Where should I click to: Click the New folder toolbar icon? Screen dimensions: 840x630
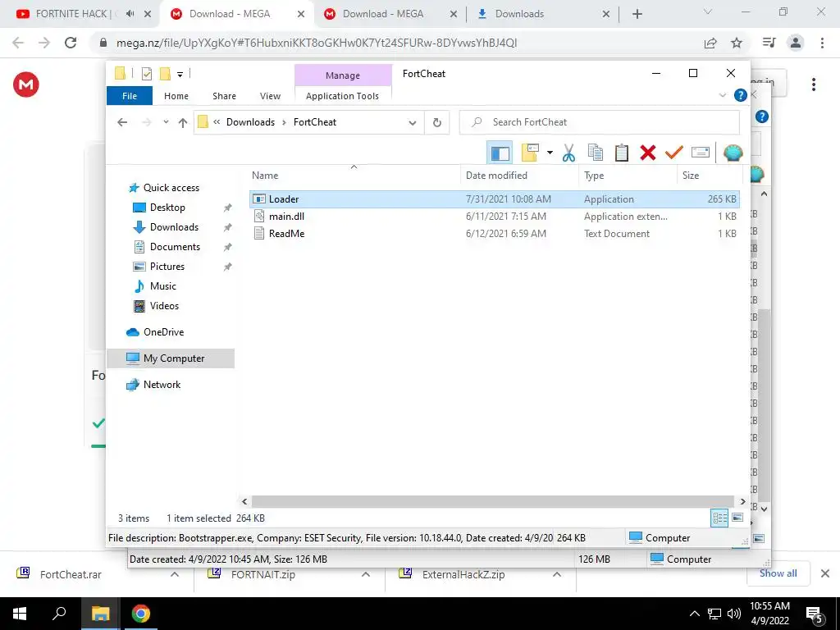coord(530,153)
